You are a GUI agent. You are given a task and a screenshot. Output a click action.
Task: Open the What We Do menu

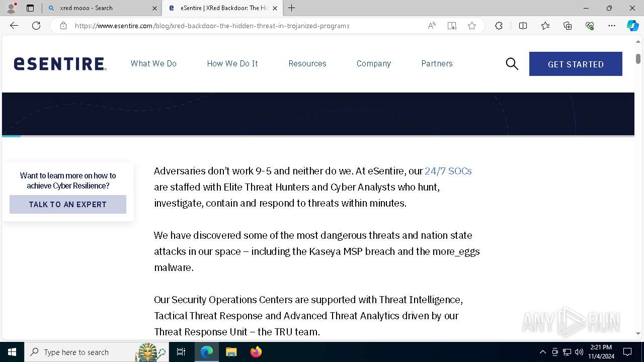(x=153, y=63)
